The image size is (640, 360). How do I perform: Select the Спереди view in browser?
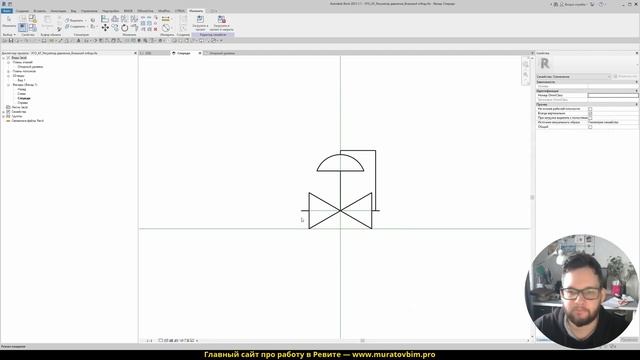tap(24, 98)
